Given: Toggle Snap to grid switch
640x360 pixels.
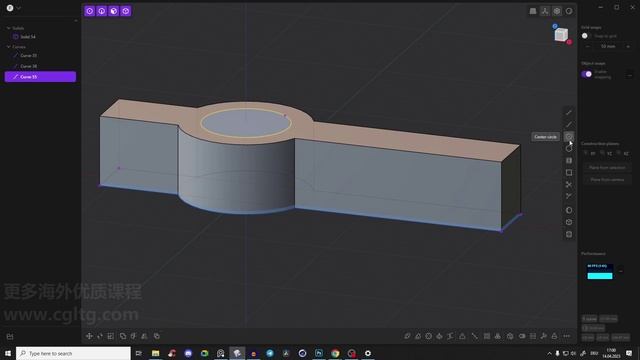Looking at the screenshot, I should click(x=587, y=36).
